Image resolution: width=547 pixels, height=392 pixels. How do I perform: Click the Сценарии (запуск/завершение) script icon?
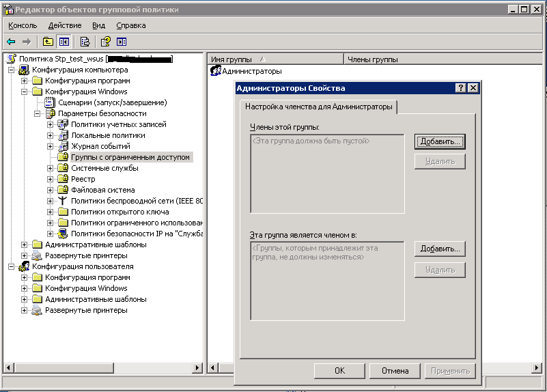tap(50, 102)
